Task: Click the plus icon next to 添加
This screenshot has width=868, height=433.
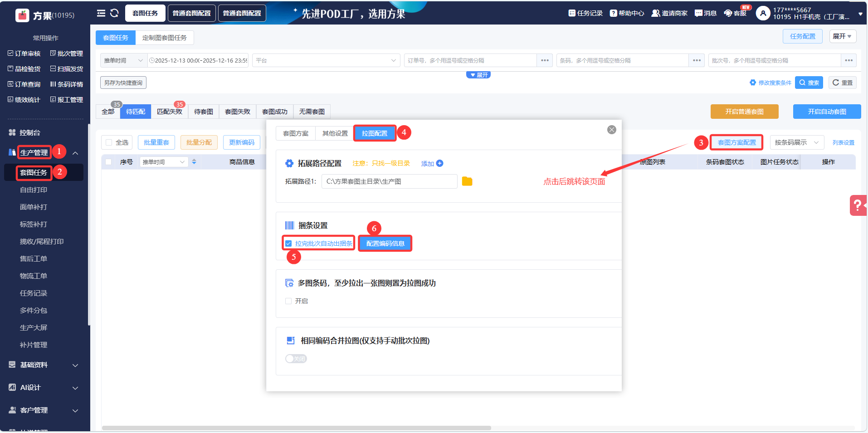Action: [x=439, y=163]
